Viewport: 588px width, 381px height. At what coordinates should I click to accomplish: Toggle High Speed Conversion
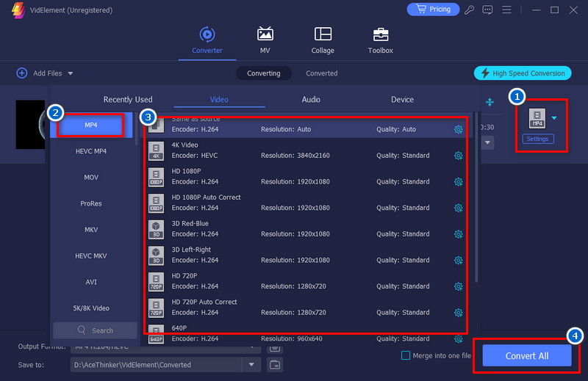[x=523, y=73]
